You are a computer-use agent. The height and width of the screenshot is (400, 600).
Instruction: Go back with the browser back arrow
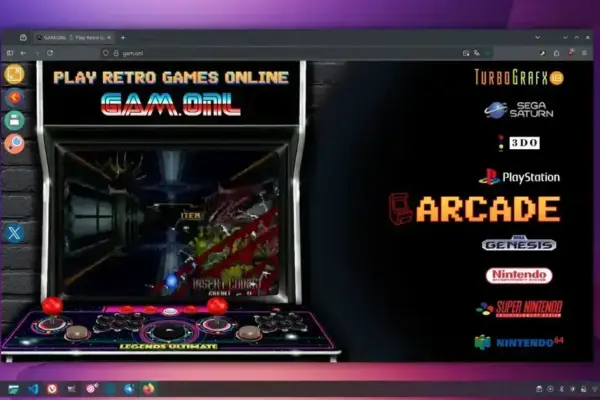coord(23,53)
